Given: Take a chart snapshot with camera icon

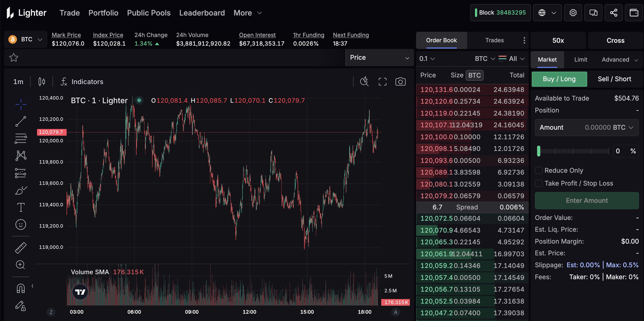Looking at the screenshot, I should coord(400,81).
